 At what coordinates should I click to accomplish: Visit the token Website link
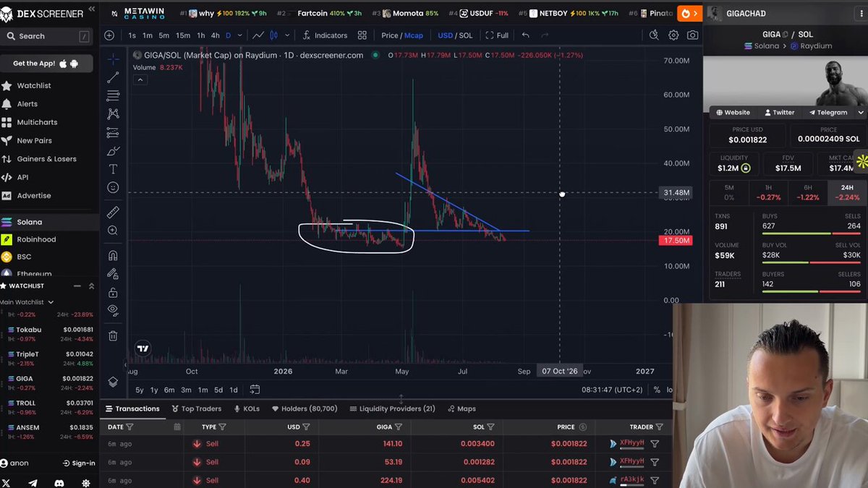point(733,113)
